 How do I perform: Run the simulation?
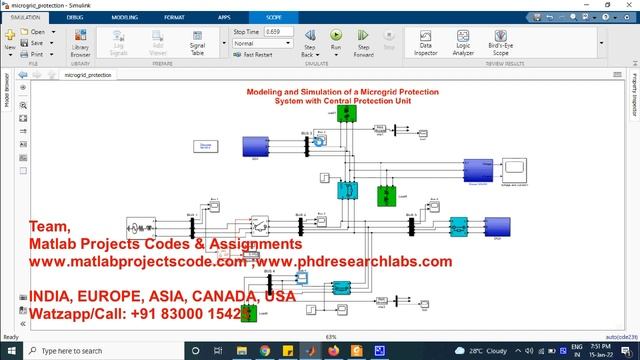[336, 36]
